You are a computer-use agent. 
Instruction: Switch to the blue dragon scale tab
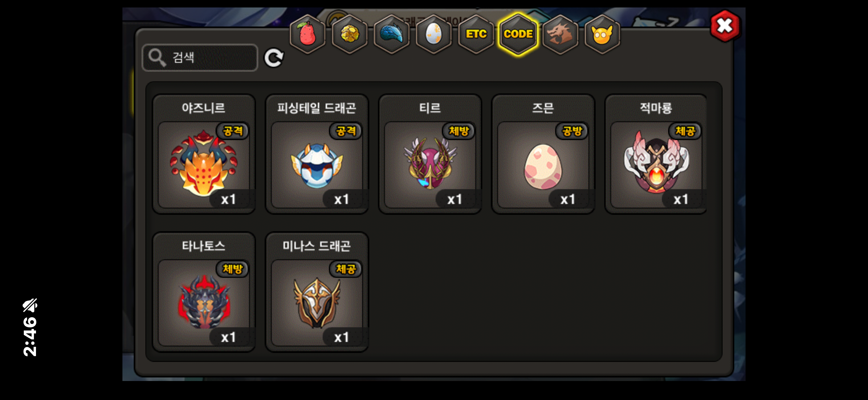[392, 34]
